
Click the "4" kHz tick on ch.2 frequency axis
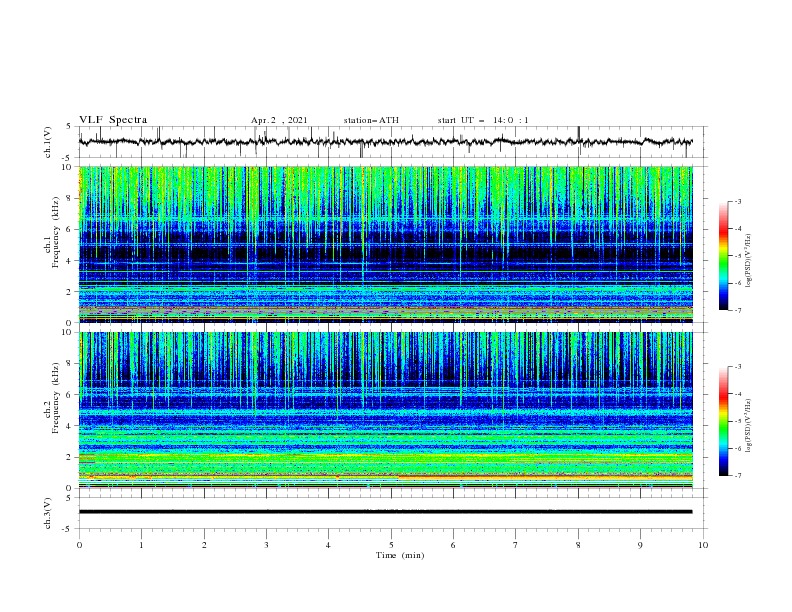(70, 426)
